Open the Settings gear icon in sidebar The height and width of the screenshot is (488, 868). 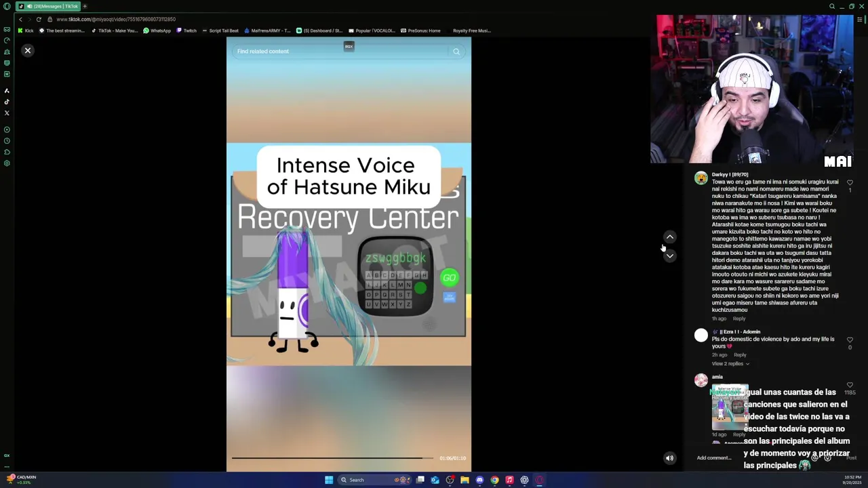7,163
